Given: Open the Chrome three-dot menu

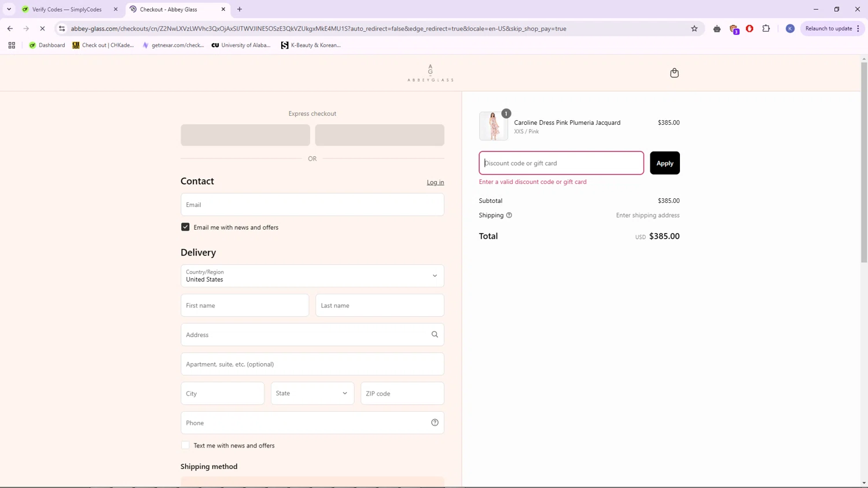Looking at the screenshot, I should point(858,28).
